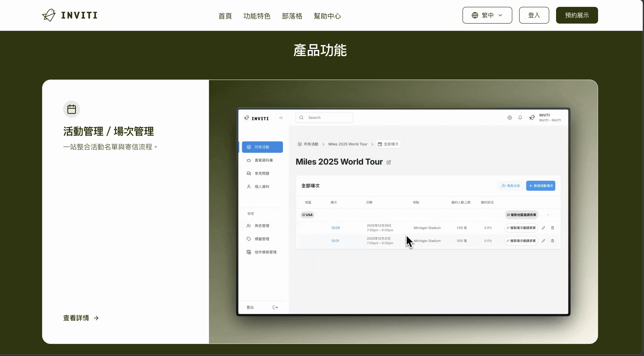The image size is (644, 356).
Task: Click the 邀約人數上限 column header
Action: pos(461,202)
